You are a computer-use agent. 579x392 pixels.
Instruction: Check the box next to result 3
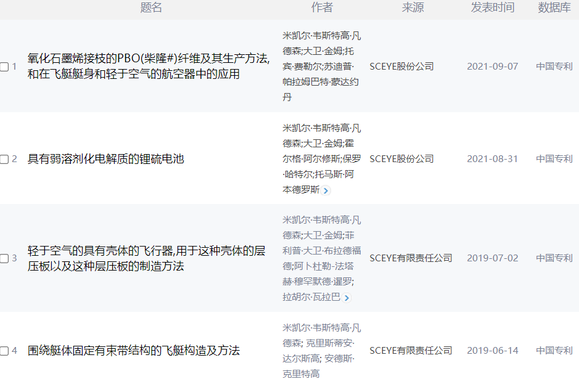tap(4, 258)
